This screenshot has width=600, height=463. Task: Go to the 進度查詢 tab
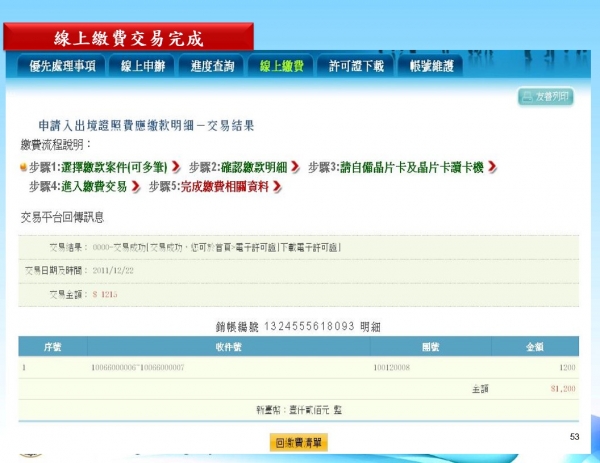tap(213, 66)
